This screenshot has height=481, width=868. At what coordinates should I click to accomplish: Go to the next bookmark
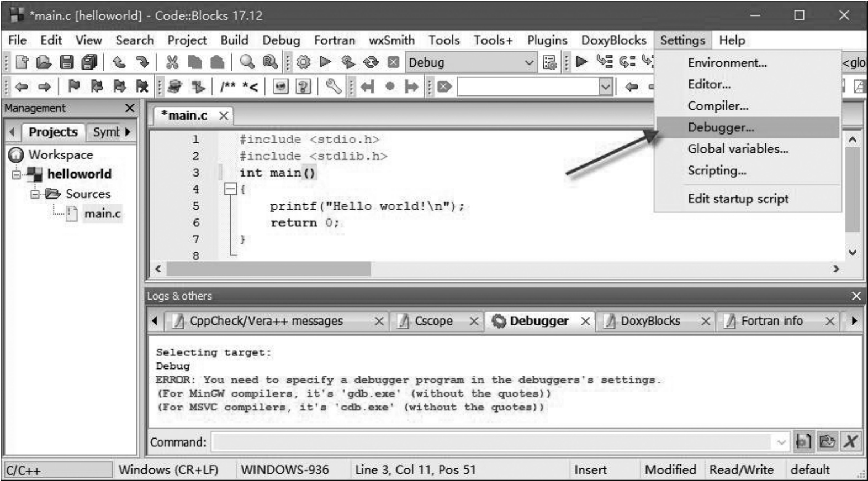[119, 86]
